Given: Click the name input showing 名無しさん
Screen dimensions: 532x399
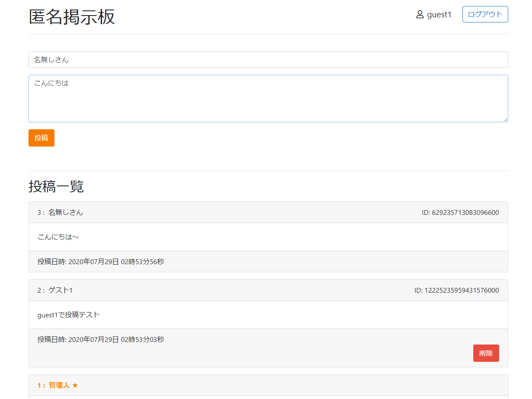Looking at the screenshot, I should tap(268, 60).
